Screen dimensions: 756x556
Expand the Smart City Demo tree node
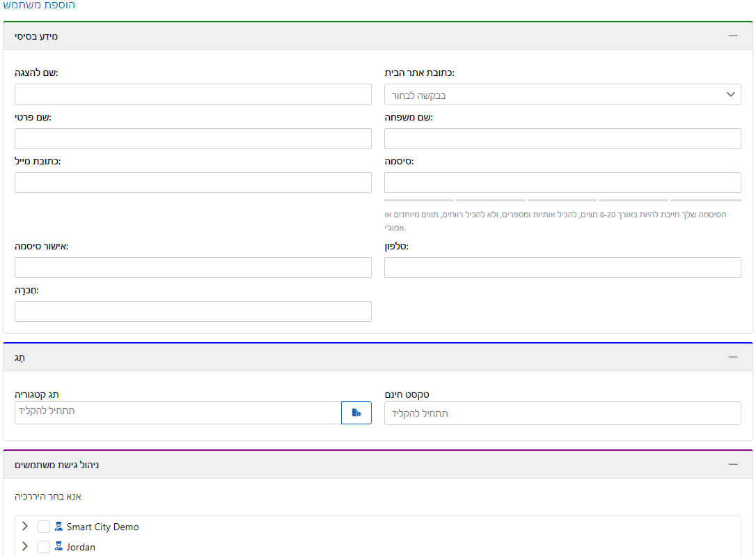(x=26, y=527)
